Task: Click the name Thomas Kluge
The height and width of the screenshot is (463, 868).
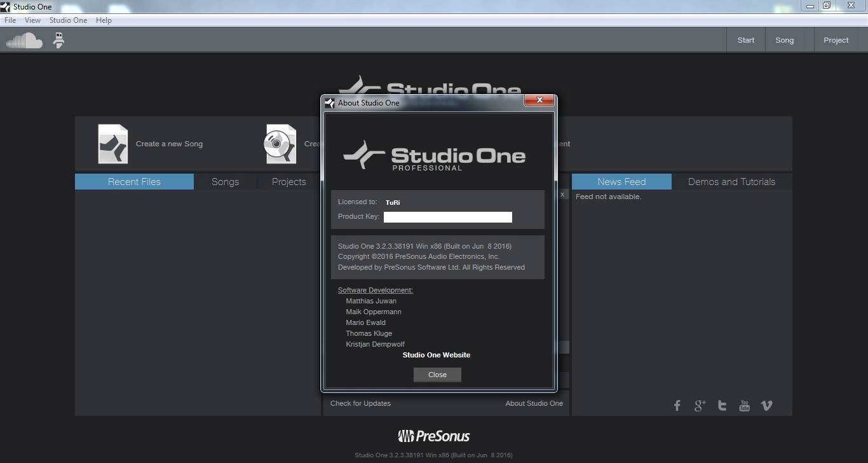Action: point(369,333)
